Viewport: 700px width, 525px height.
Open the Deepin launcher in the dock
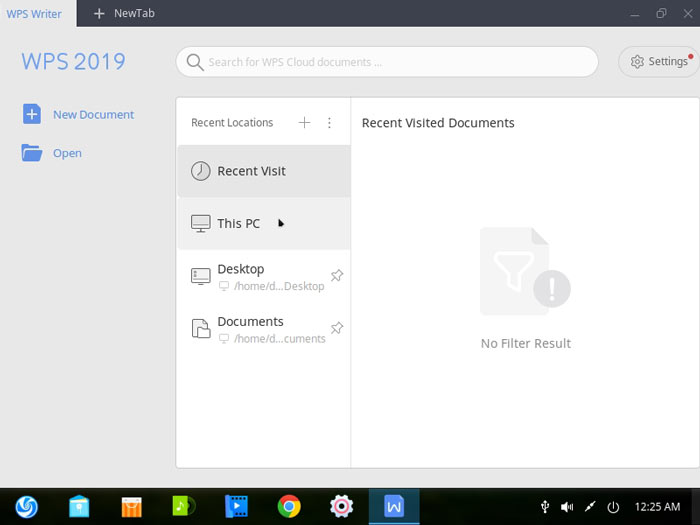[26, 507]
